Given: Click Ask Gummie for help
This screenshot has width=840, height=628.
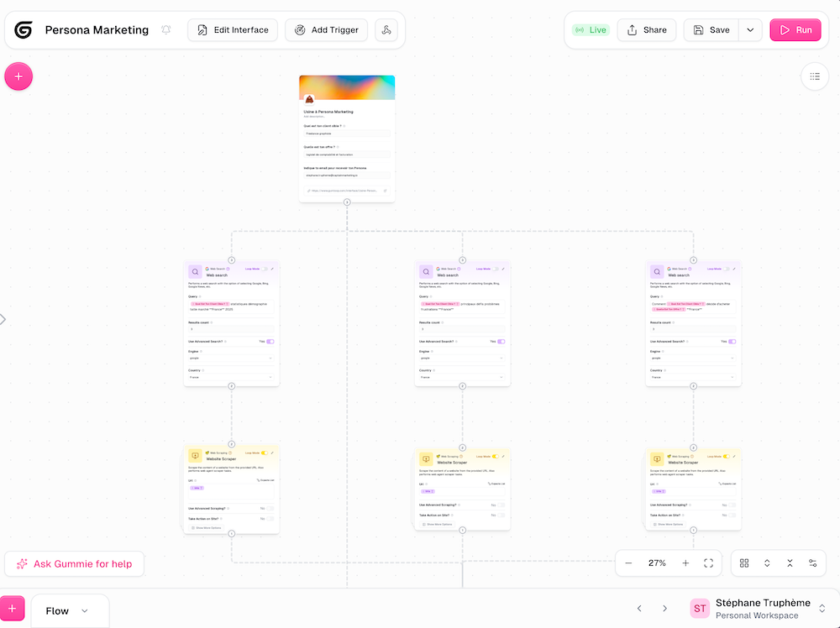Looking at the screenshot, I should click(74, 564).
